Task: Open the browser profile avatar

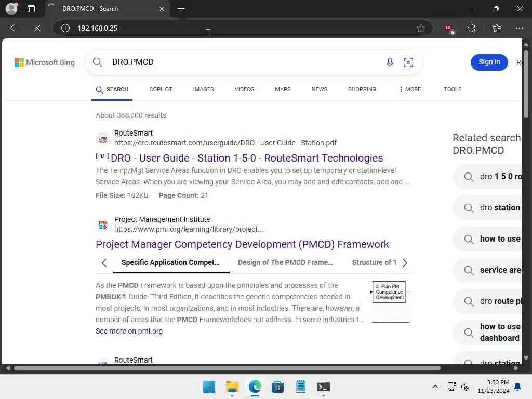Action: point(12,8)
